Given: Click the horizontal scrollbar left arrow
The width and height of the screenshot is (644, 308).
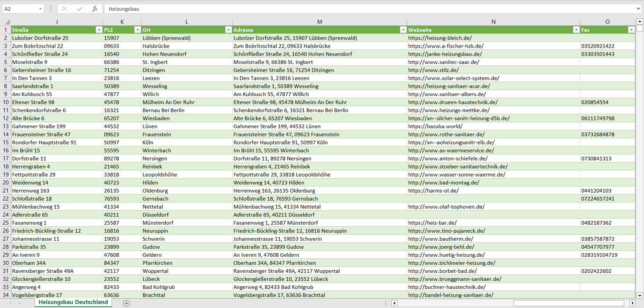Looking at the screenshot, I should [x=394, y=303].
